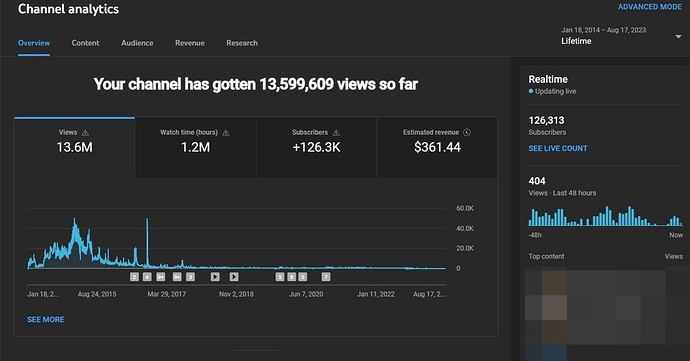The width and height of the screenshot is (690, 361).
Task: Click the 5 marker between the 8 and 7 markers
Action: click(x=303, y=277)
